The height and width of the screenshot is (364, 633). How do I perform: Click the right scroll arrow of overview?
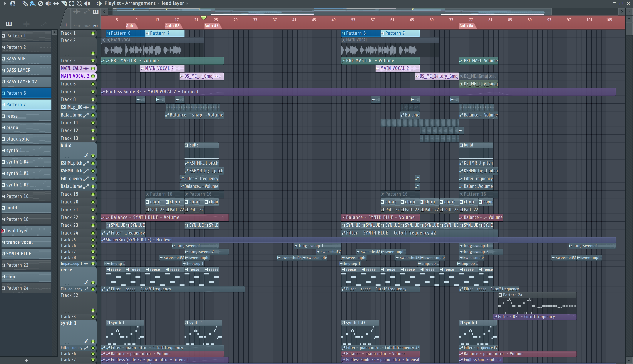(x=622, y=11)
